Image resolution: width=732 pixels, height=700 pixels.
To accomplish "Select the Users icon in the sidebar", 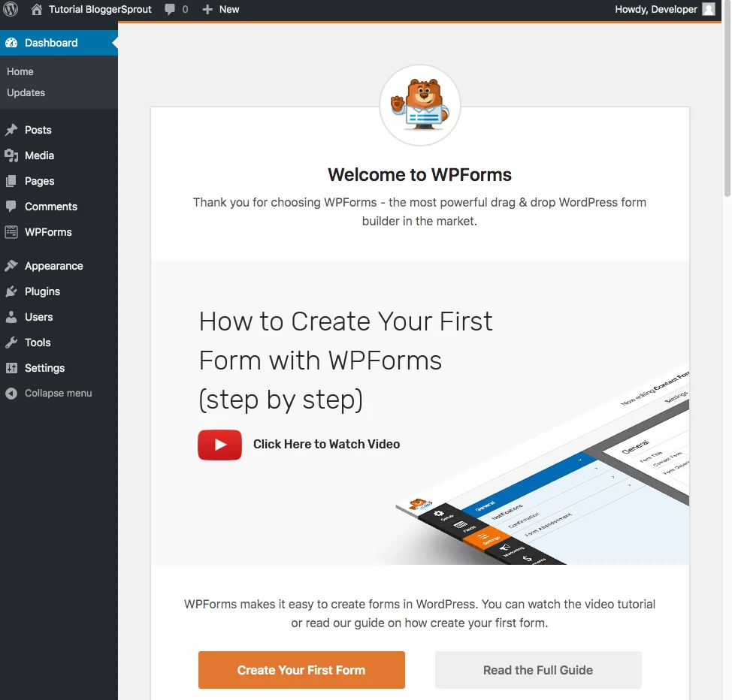I will 13,316.
